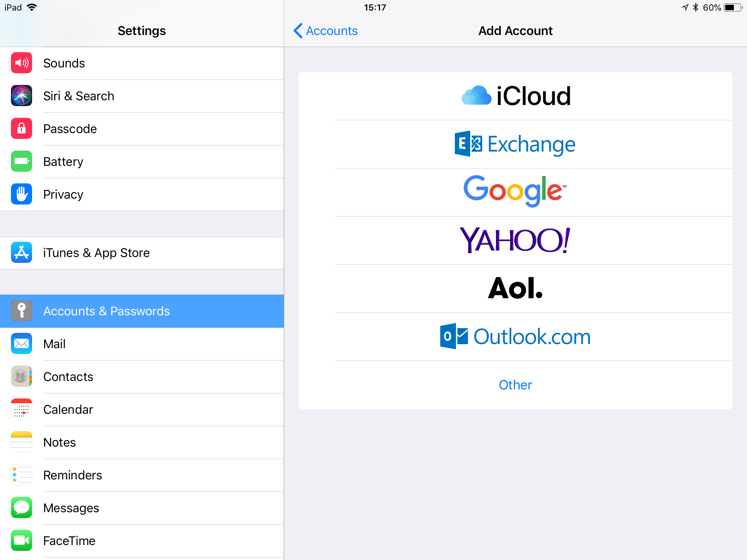Viewport: 747px width, 560px height.
Task: Open Mail settings
Action: point(142,344)
